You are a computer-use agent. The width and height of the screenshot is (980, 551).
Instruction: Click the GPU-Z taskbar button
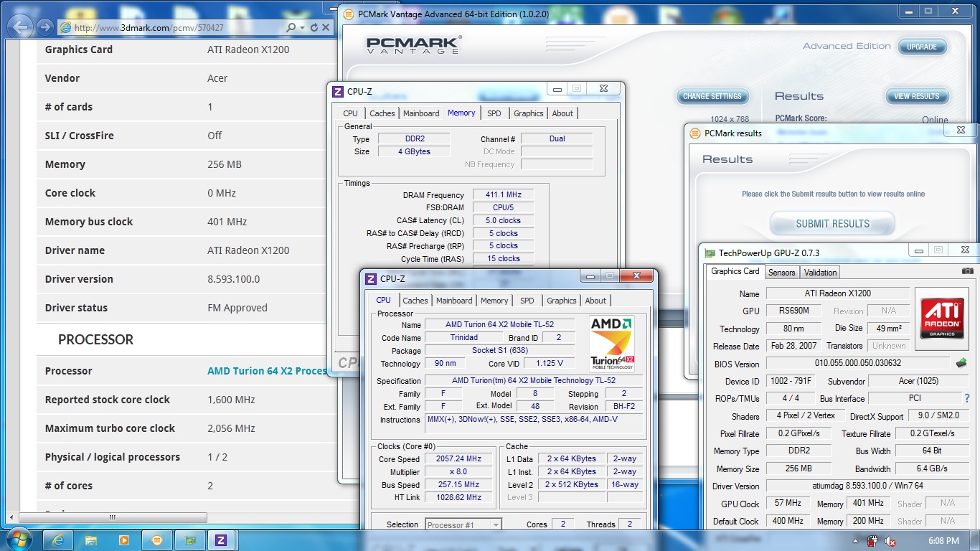point(190,540)
